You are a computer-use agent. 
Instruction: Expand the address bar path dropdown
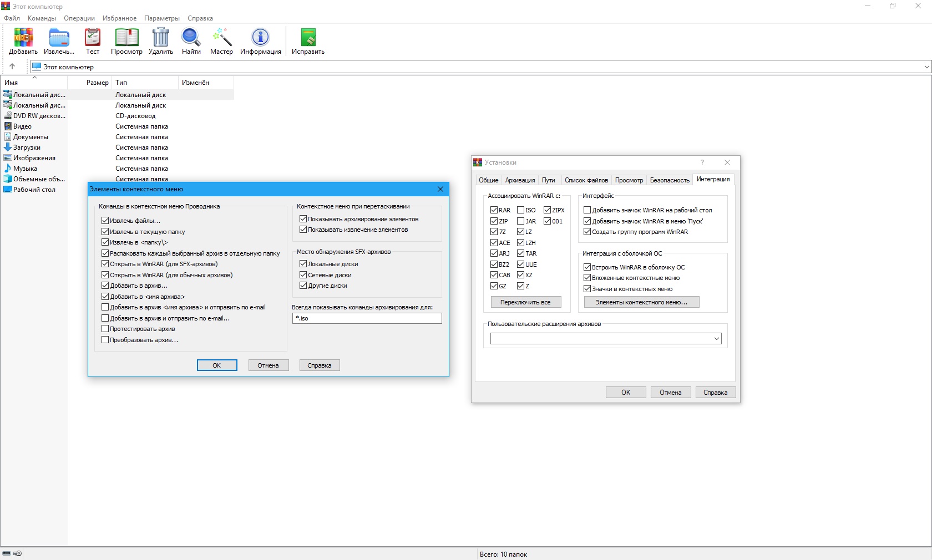coord(926,67)
